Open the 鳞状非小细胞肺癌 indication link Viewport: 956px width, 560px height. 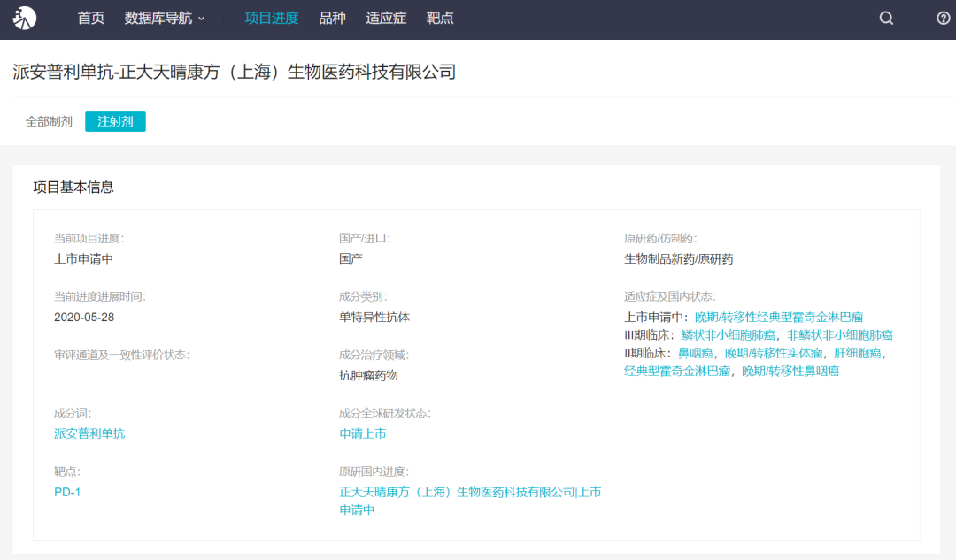[729, 335]
